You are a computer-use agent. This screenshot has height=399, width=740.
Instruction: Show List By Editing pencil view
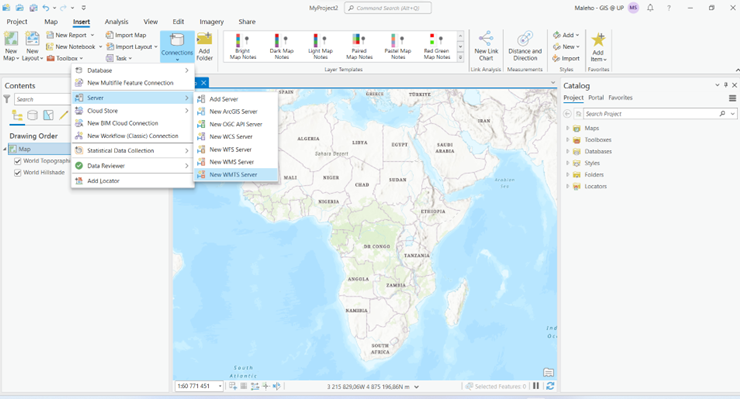pyautogui.click(x=64, y=115)
